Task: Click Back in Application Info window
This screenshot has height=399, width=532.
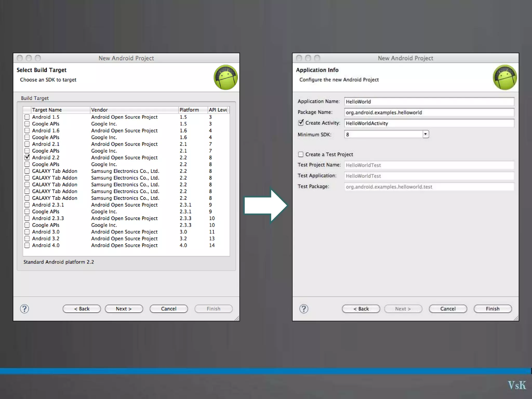Action: click(361, 309)
